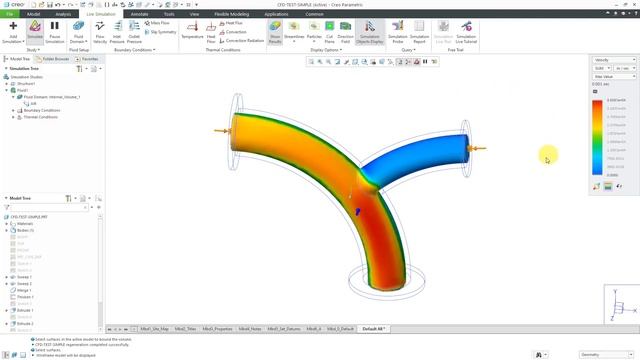The image size is (640, 360).
Task: Click the Model Tree settings hammer icon
Action: tap(68, 198)
